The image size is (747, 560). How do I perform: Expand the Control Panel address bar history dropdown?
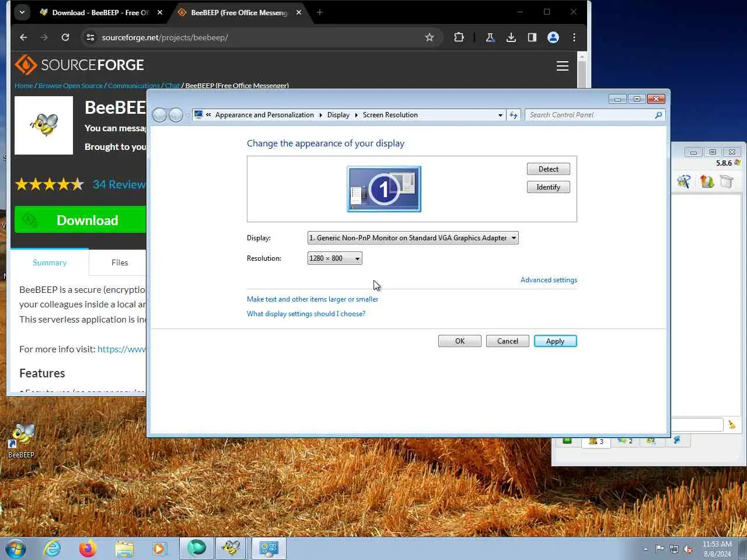tap(500, 115)
